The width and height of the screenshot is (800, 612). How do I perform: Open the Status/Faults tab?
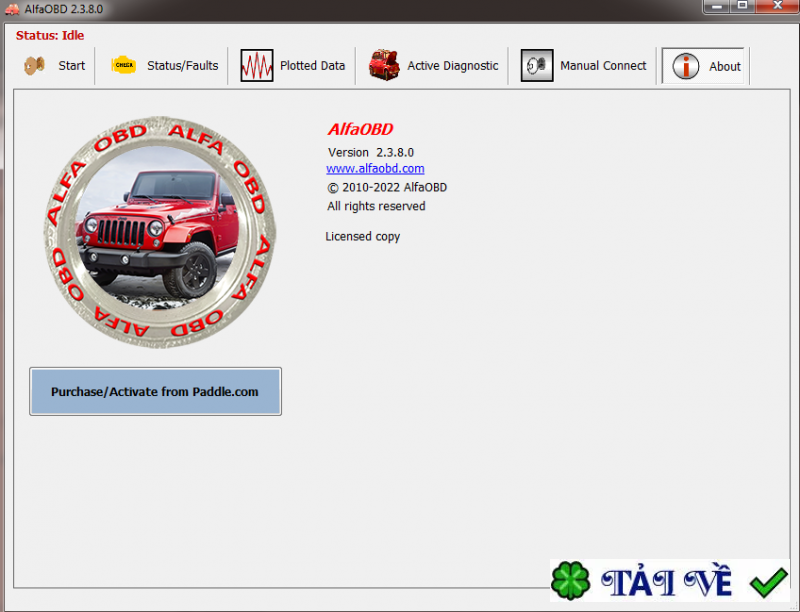(180, 65)
